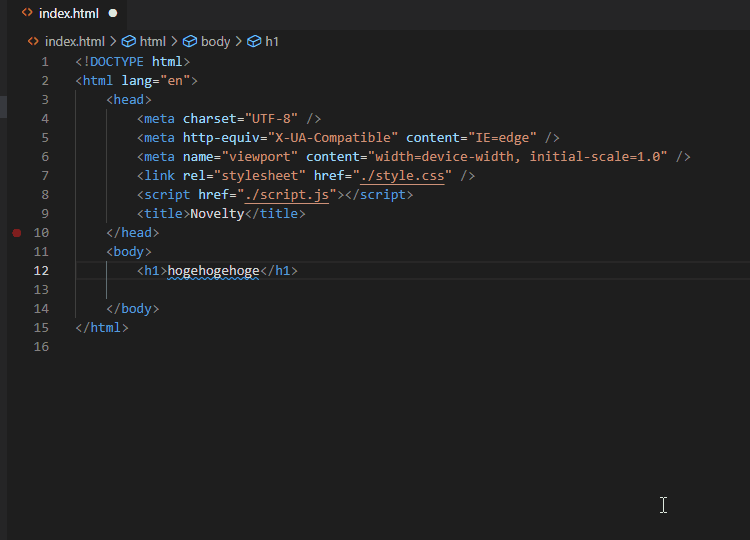Screen dimensions: 750x540
Task: Open the h1 breadcrumb dropdown
Action: [272, 41]
